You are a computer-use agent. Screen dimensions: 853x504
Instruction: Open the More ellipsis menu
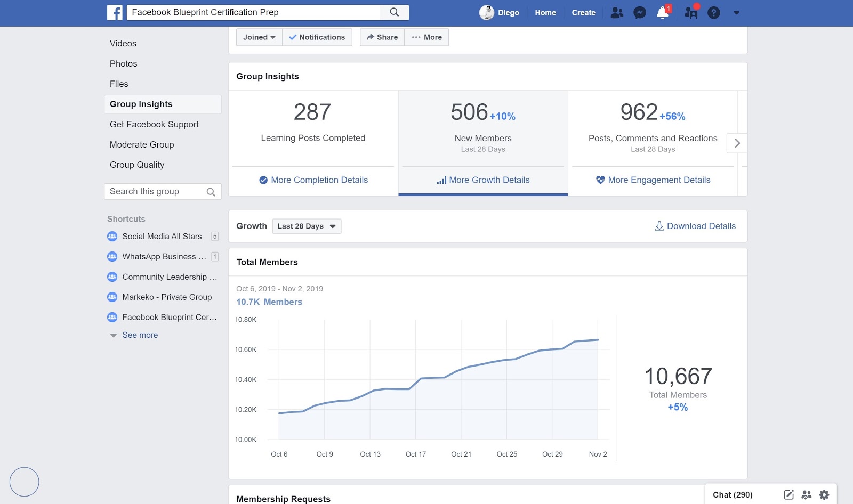click(426, 37)
